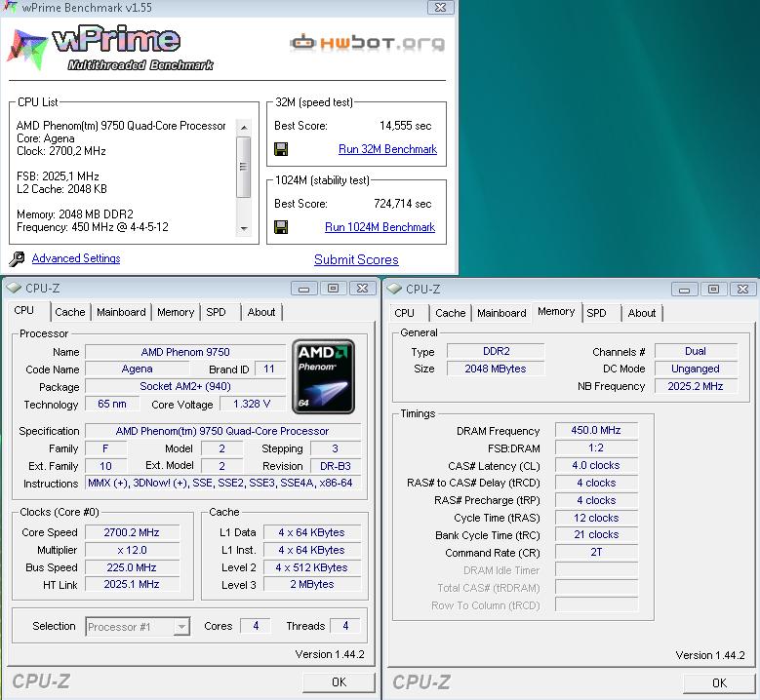Click the Bus Speed 225.0 MHz field

(x=132, y=567)
